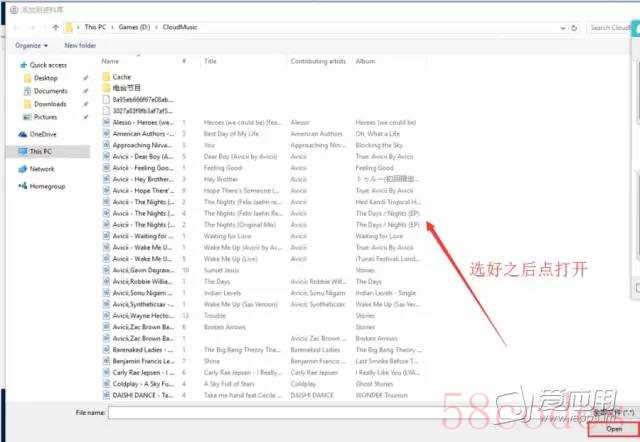Select Quick access in the navigation pane
The width and height of the screenshot is (640, 442).
48,65
